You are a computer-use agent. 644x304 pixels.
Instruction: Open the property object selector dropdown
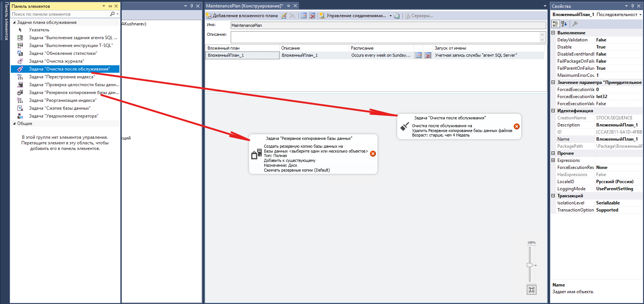640,15
